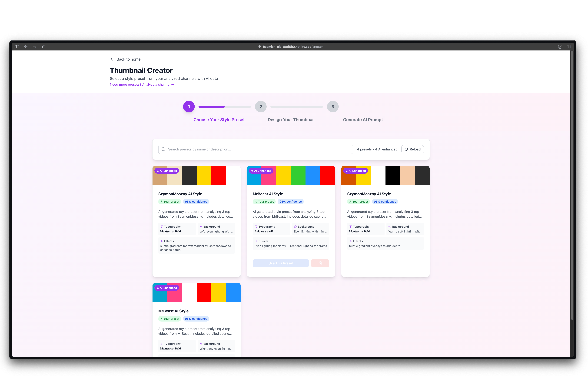The width and height of the screenshot is (588, 392).
Task: Click the search presets input field
Action: pos(255,149)
